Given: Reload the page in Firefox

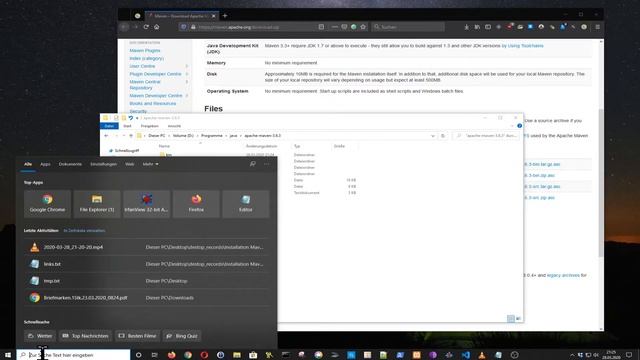Looking at the screenshot, I should [x=146, y=27].
